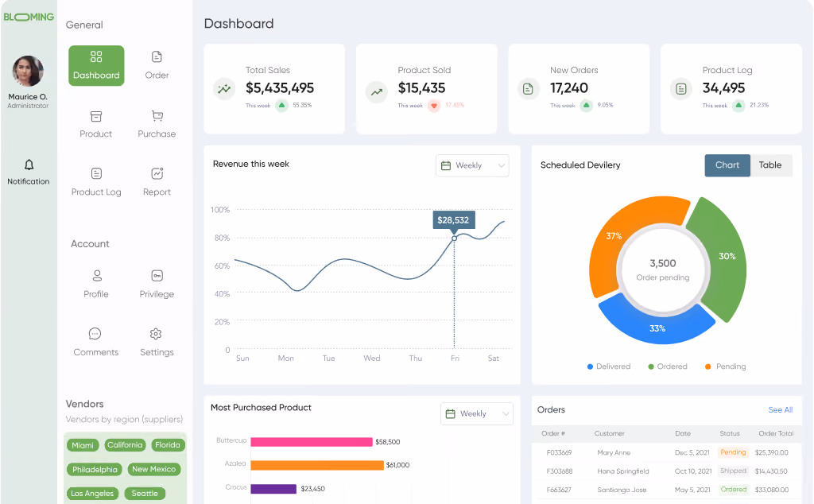Toggle Delivered legend item

pos(609,366)
